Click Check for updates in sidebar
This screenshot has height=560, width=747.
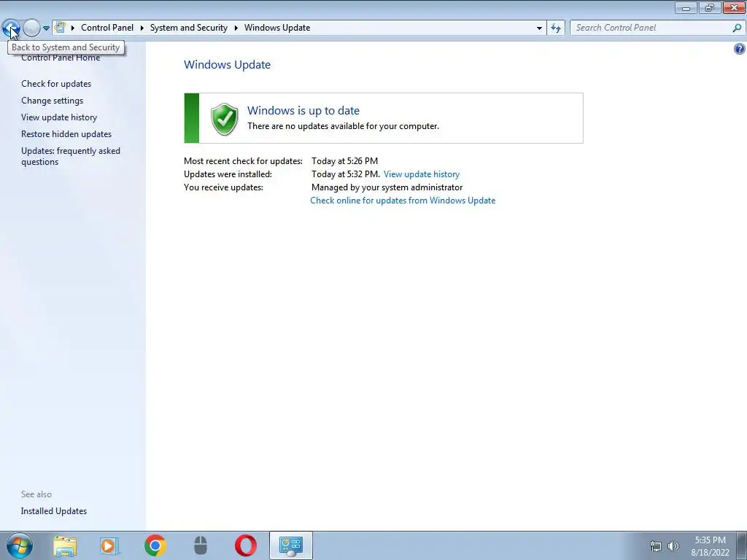click(56, 84)
